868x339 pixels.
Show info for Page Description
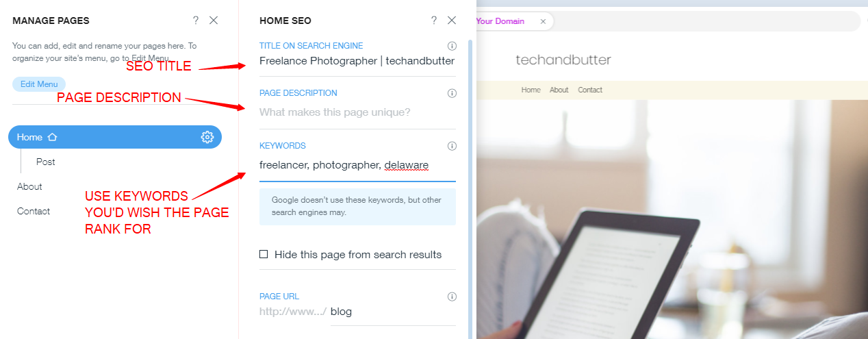click(x=452, y=93)
